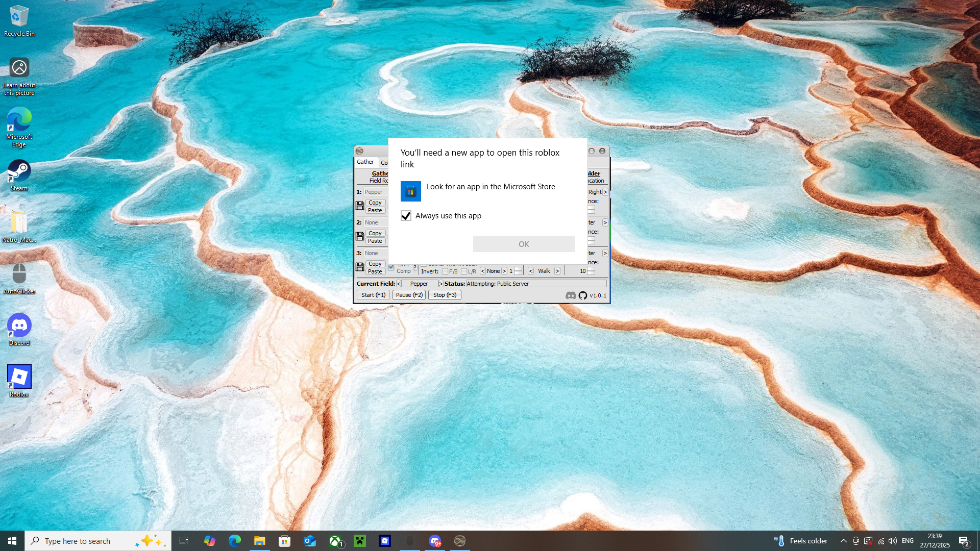Open Roblox desktop shortcut
Screen dimensions: 980x551
click(x=19, y=377)
